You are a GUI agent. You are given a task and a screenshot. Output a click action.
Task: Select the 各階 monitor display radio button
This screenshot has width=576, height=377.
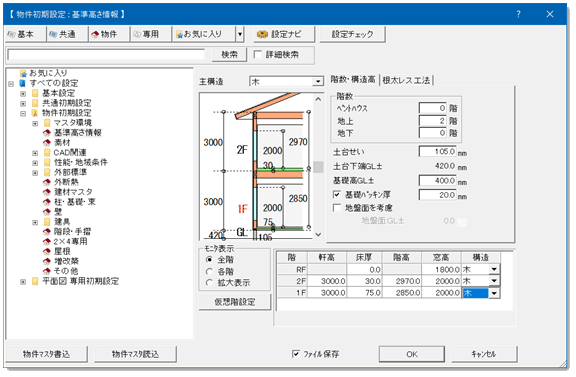209,272
